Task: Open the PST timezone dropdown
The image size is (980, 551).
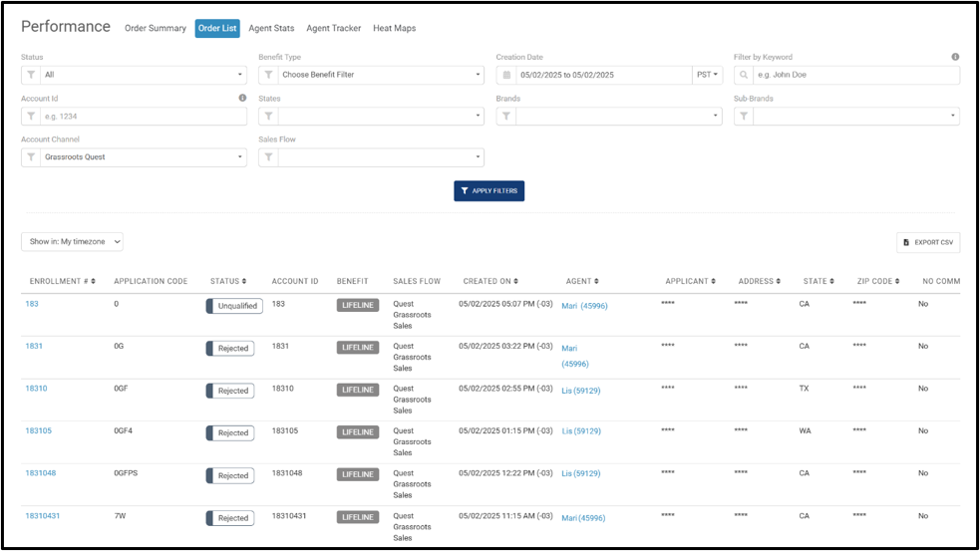Action: (x=707, y=75)
